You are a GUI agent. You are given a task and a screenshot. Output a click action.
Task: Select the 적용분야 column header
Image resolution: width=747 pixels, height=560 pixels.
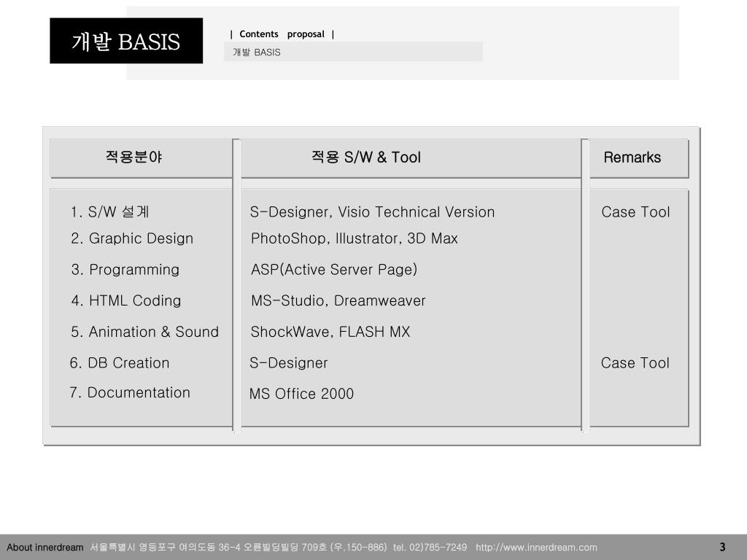click(x=134, y=157)
